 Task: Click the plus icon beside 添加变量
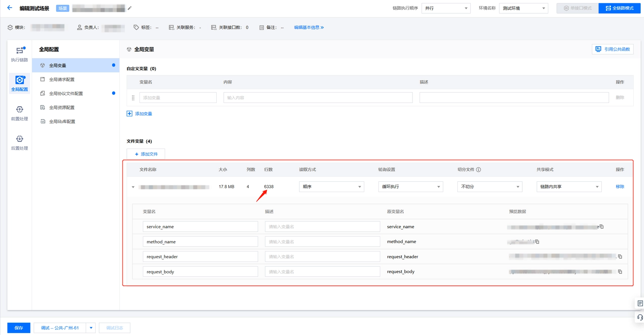point(129,114)
